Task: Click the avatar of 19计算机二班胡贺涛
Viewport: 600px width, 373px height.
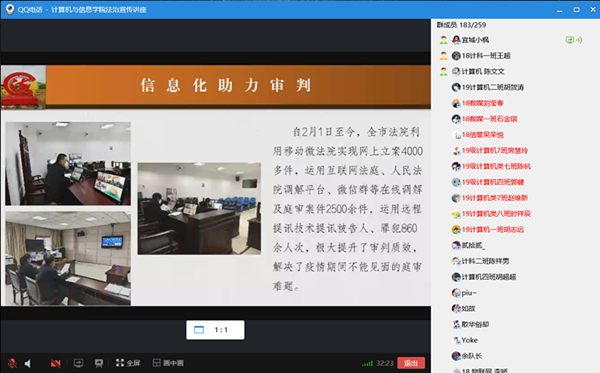Action: coord(456,88)
